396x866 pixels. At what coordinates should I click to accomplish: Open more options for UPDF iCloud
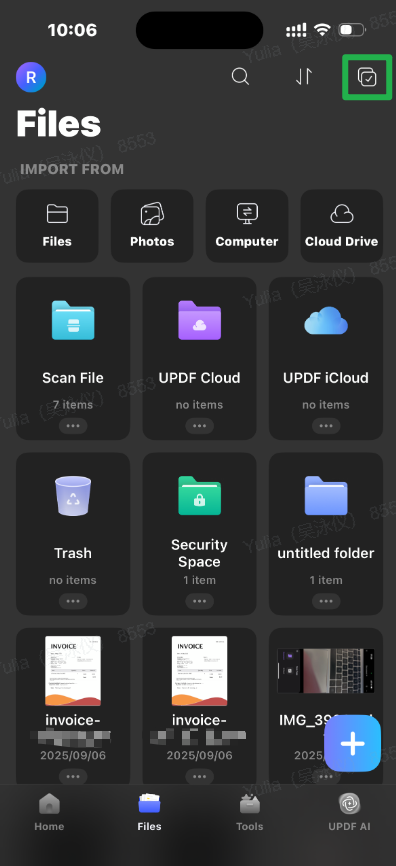326,426
